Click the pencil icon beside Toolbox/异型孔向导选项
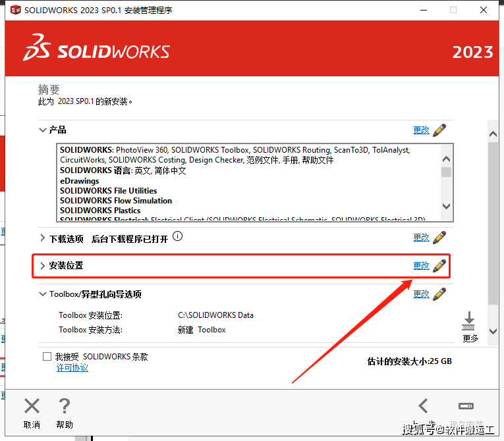 pos(439,294)
